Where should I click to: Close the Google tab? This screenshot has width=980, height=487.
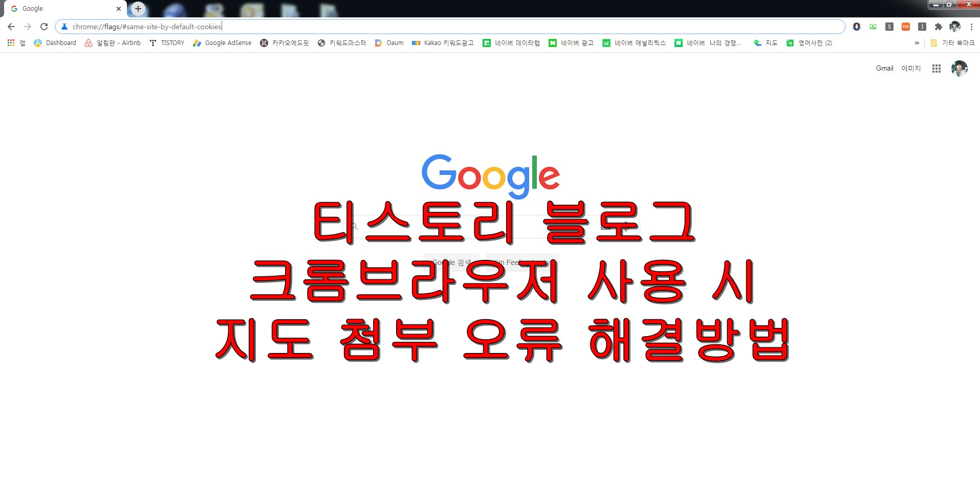click(x=119, y=9)
